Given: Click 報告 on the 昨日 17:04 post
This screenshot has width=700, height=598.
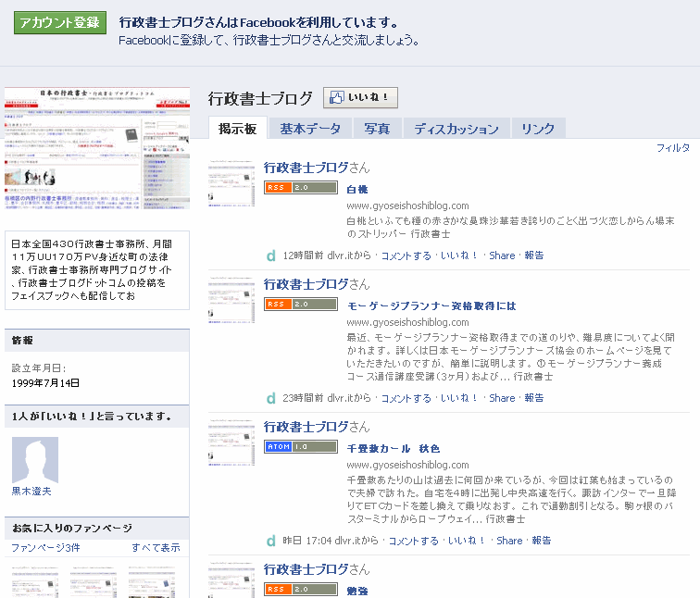Looking at the screenshot, I should (542, 541).
